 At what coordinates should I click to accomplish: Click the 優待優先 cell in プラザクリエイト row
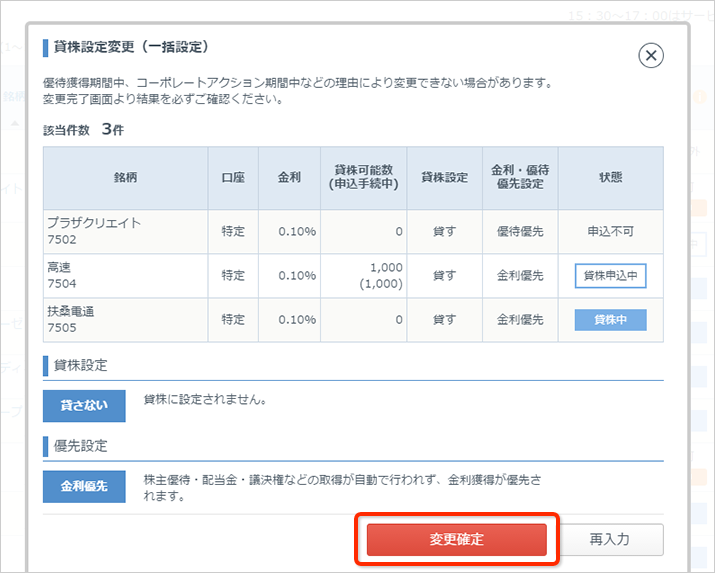click(520, 232)
